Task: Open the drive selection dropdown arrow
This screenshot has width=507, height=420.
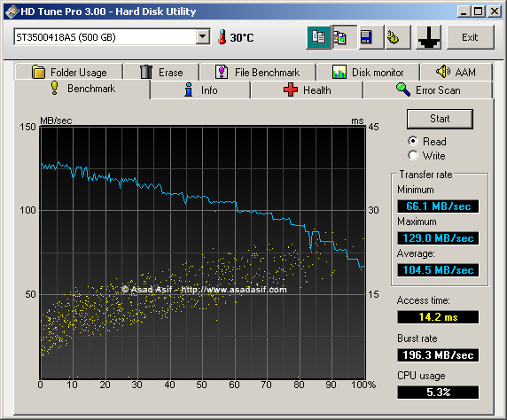Action: pos(203,37)
